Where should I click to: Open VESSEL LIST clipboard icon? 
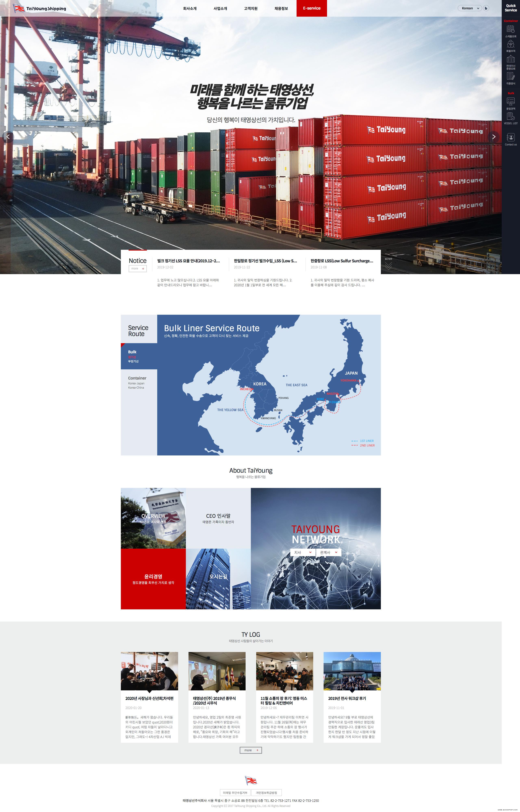510,116
